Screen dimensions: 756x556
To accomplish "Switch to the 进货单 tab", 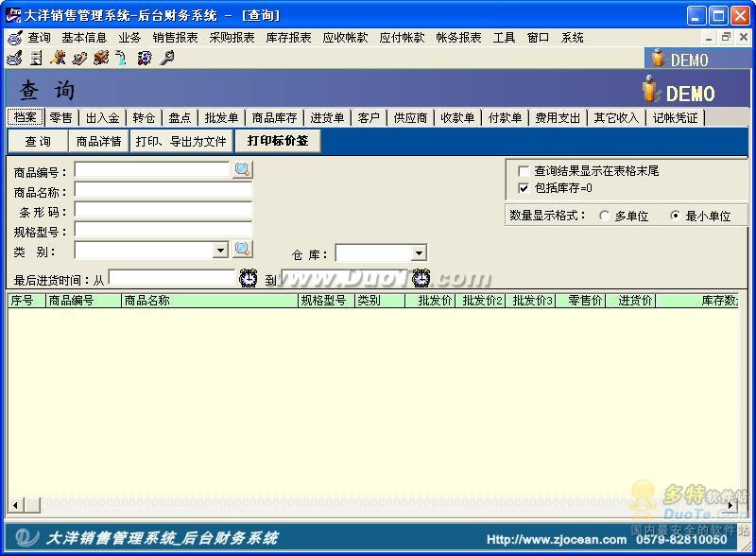I will click(327, 118).
